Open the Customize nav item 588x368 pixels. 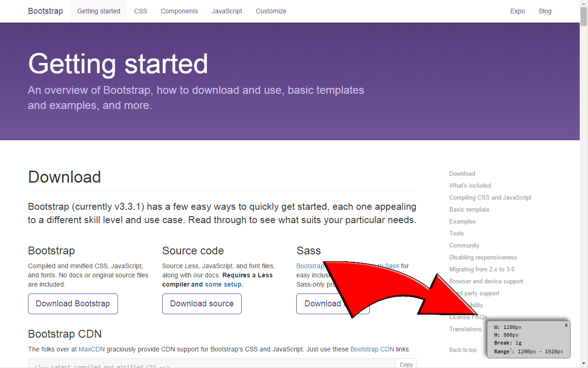[x=271, y=11]
